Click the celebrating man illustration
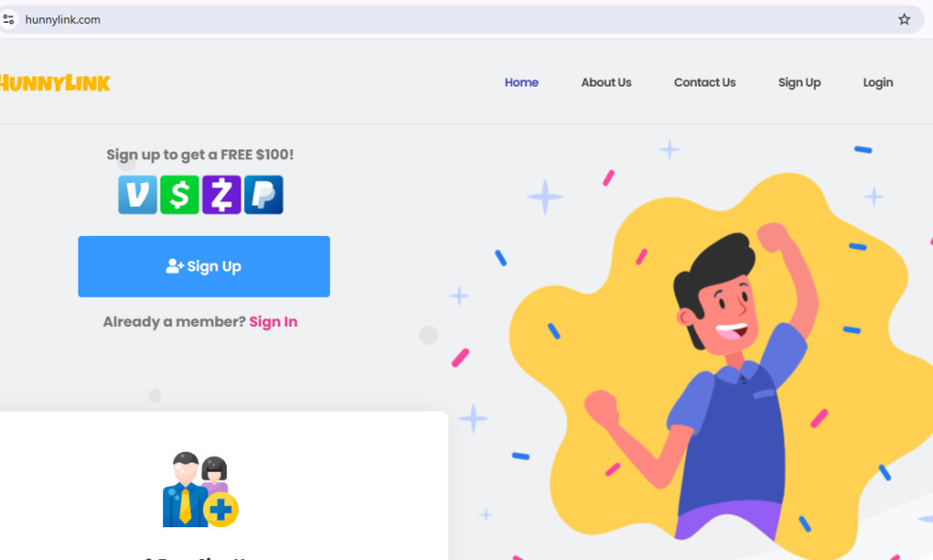The height and width of the screenshot is (560, 933). click(x=714, y=381)
